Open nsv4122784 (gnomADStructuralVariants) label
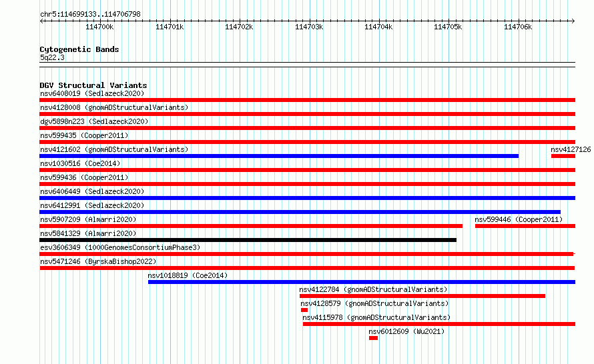Viewport: 594px width, 364px height. click(x=373, y=289)
